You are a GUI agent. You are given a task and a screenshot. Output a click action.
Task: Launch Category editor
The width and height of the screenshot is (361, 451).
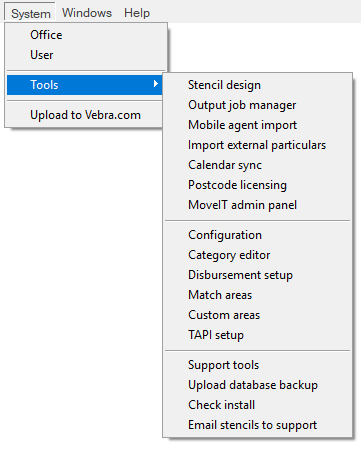257,255
